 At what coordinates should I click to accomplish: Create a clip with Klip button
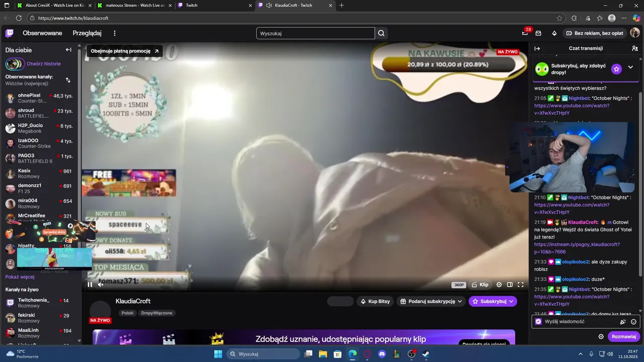click(480, 285)
